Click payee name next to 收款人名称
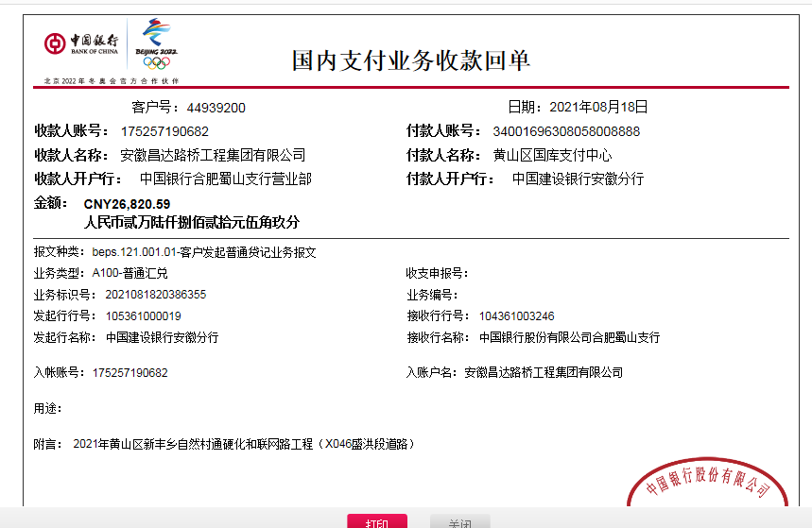This screenshot has height=528, width=812. click(x=214, y=155)
